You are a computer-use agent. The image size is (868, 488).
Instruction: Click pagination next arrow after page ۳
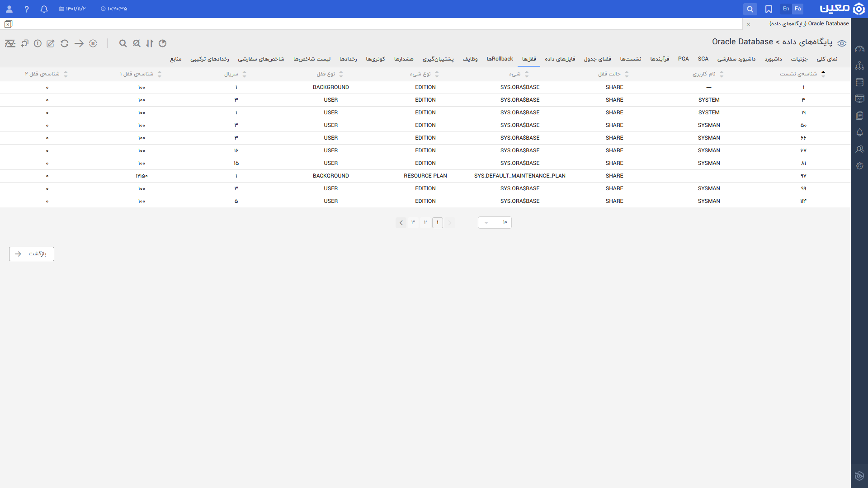[401, 223]
